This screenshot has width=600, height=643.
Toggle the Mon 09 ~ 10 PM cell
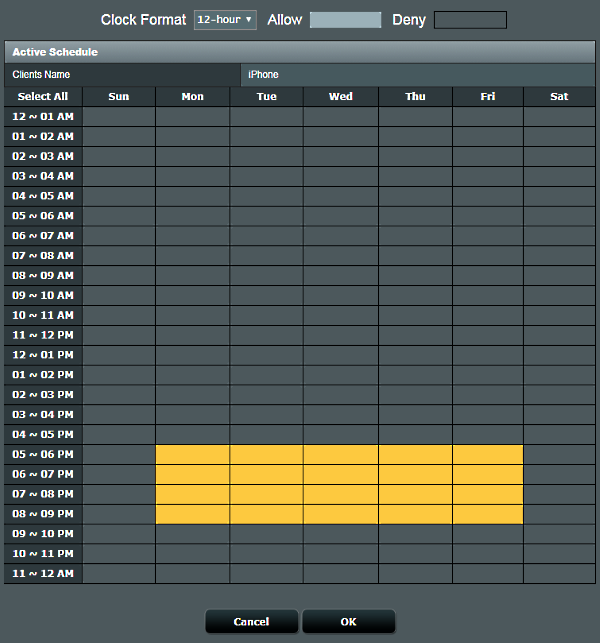(193, 534)
